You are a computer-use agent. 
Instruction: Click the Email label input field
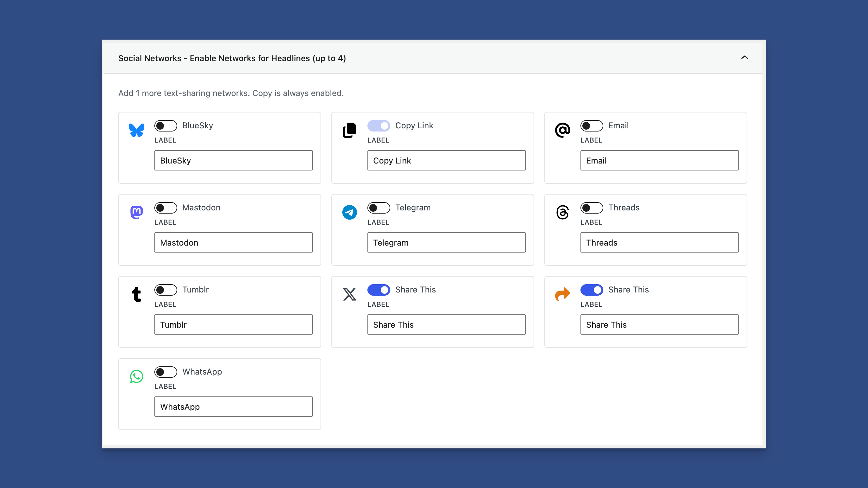[x=659, y=160]
